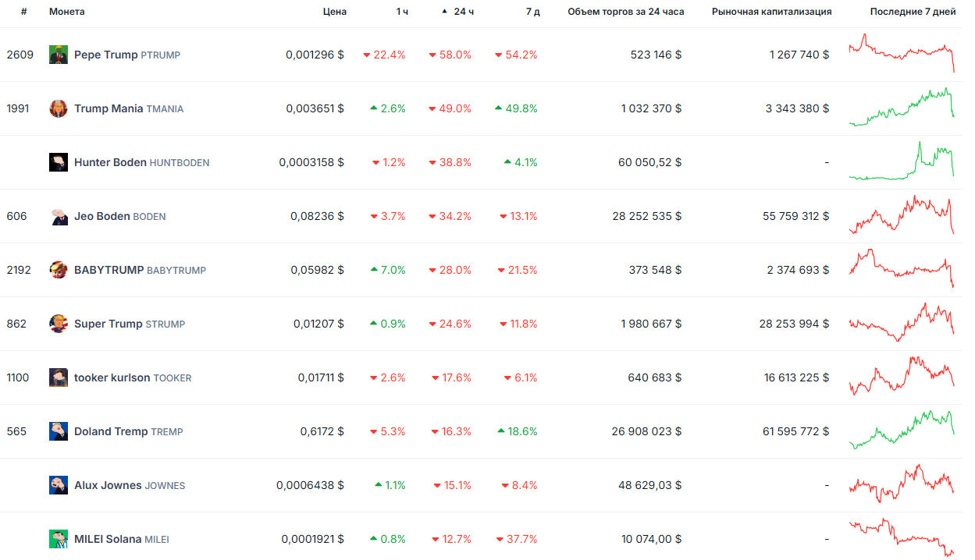Open Pepe Trump's 7-day sparkline chart

point(902,53)
